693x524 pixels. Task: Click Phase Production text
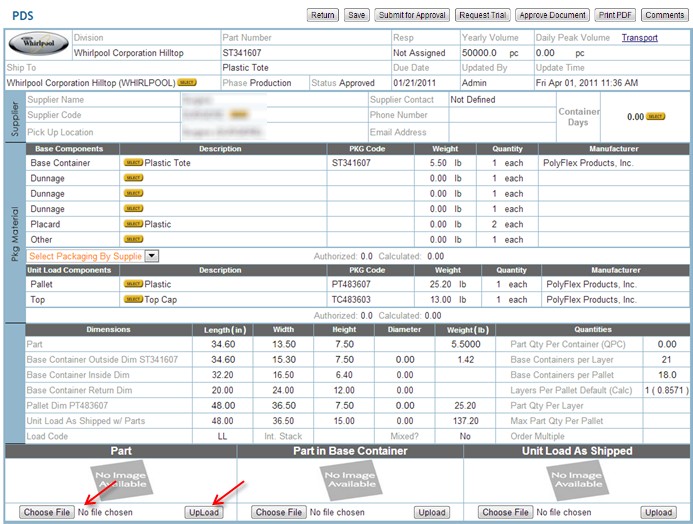click(x=257, y=83)
